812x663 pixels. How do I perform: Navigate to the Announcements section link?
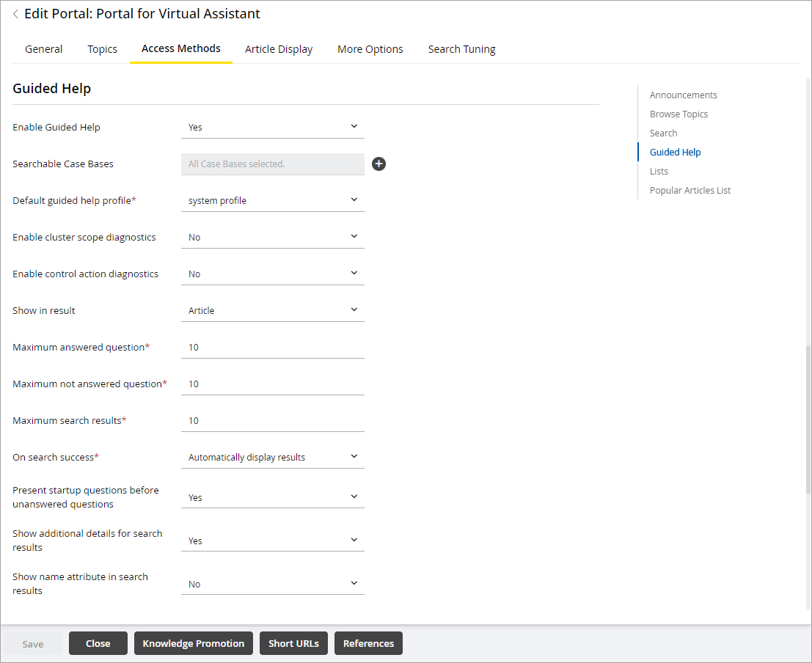[683, 95]
